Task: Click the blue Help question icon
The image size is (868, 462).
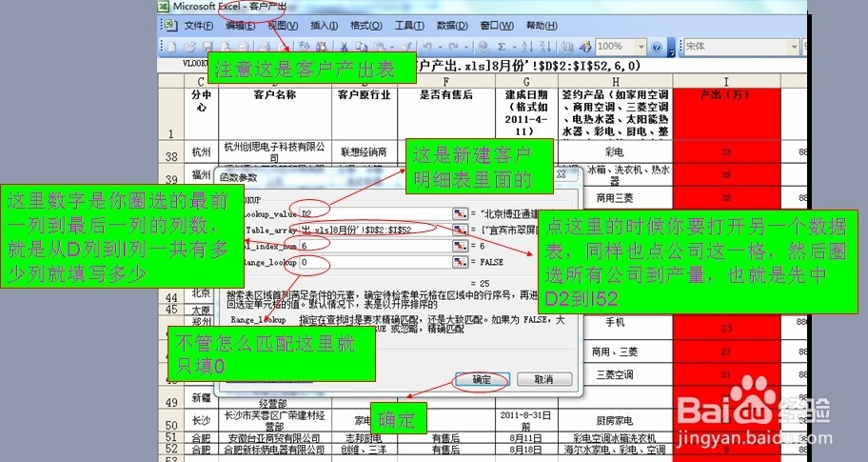Action: tap(656, 47)
